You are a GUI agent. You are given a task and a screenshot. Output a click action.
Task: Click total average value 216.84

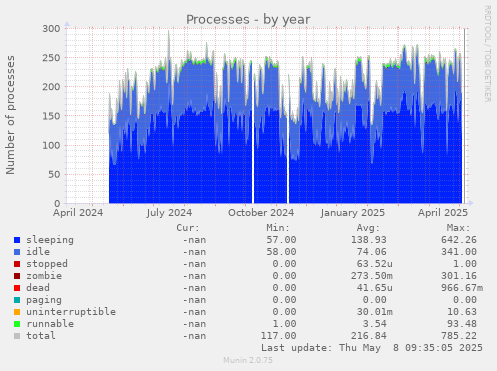click(x=369, y=336)
